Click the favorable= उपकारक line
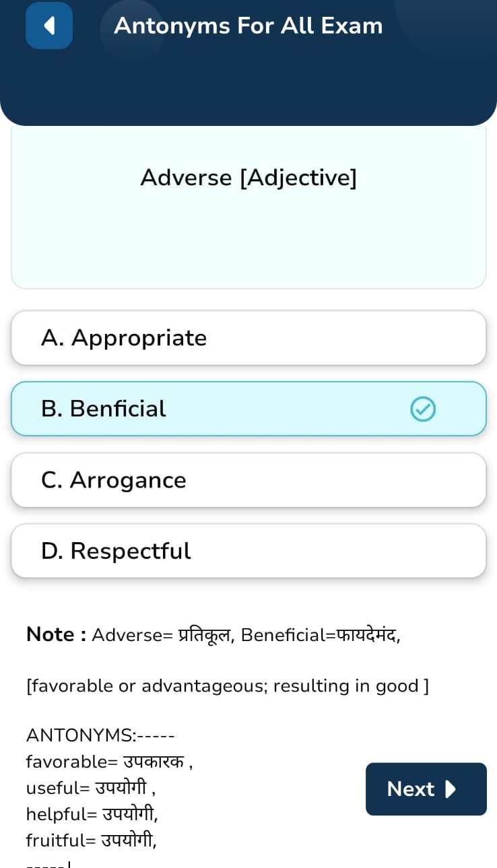This screenshot has height=868, width=497. point(109,762)
